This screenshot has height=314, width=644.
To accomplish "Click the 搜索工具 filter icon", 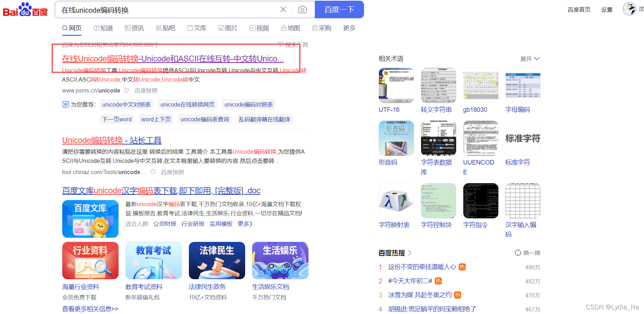I will [280, 44].
